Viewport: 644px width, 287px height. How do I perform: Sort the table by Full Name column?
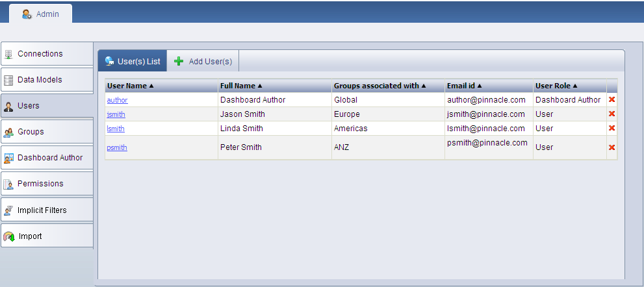click(241, 86)
